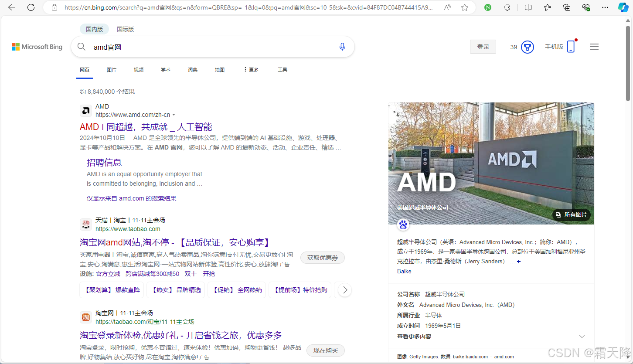633x364 pixels.
Task: Start voice search with microphone icon
Action: point(342,47)
